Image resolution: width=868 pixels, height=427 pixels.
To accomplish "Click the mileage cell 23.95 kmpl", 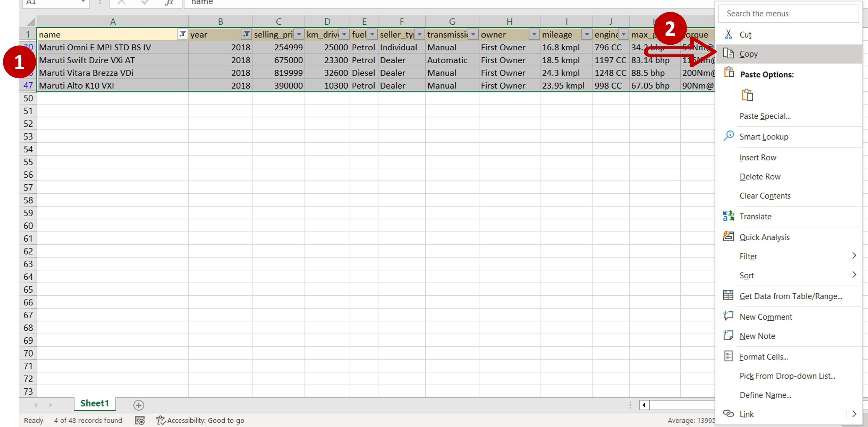I will pos(566,86).
